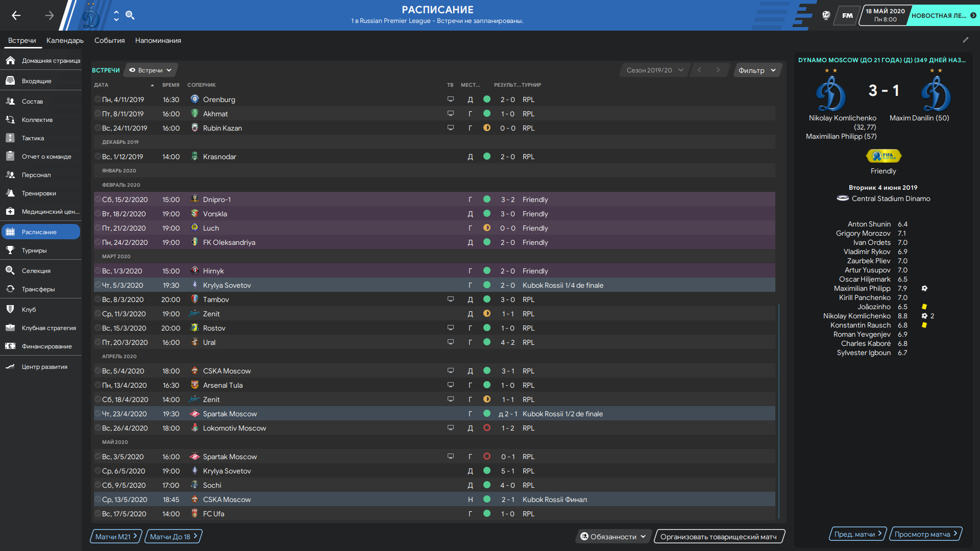Click Организовать товарищеский матч button

(x=718, y=537)
